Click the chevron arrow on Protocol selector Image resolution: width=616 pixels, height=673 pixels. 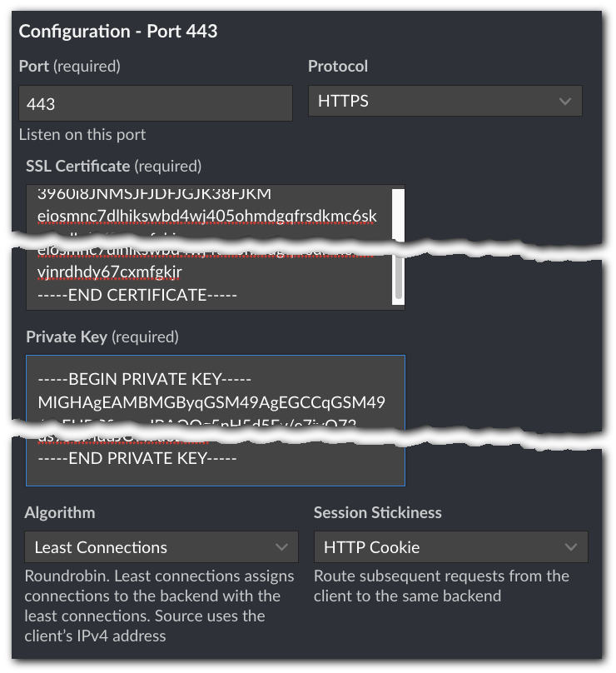(565, 102)
